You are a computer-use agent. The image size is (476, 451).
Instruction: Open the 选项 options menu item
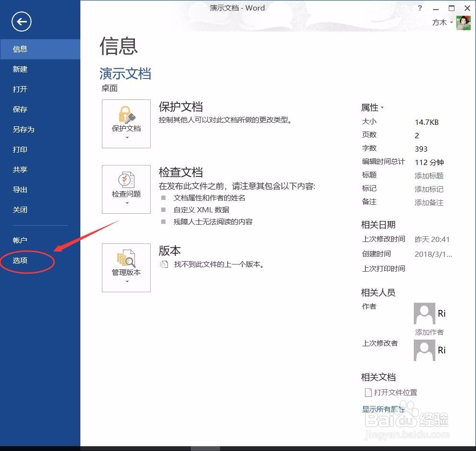tap(40, 260)
